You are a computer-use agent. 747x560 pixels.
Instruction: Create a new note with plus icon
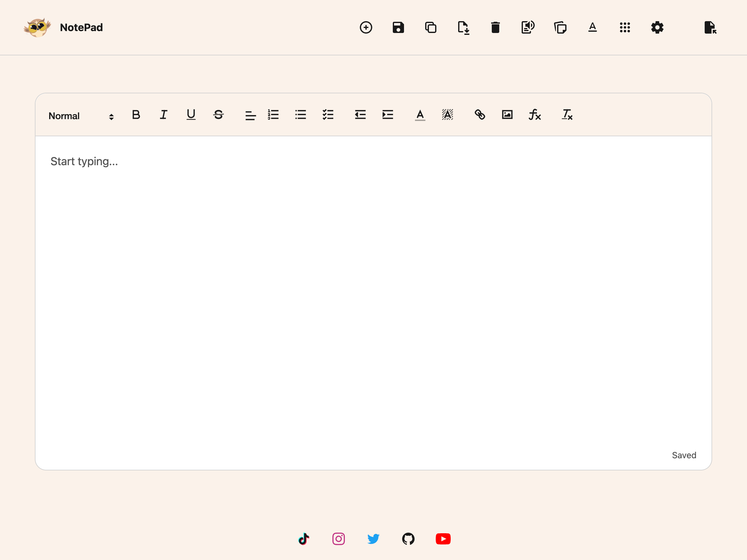(366, 27)
